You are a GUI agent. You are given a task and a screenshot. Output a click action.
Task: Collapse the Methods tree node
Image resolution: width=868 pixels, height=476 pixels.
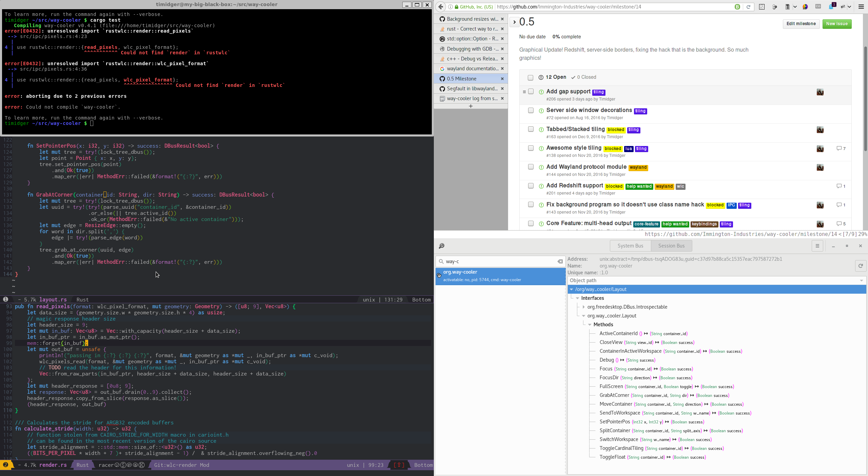point(590,325)
